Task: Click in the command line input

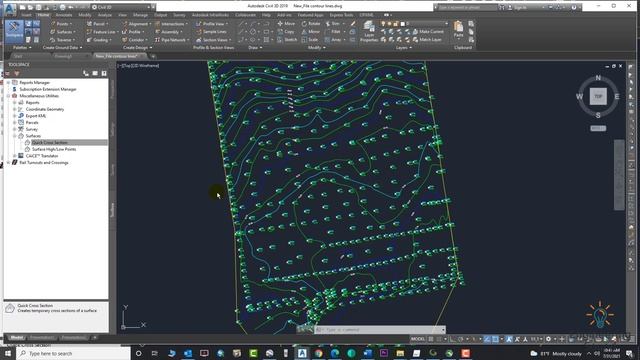Action: click(380, 329)
